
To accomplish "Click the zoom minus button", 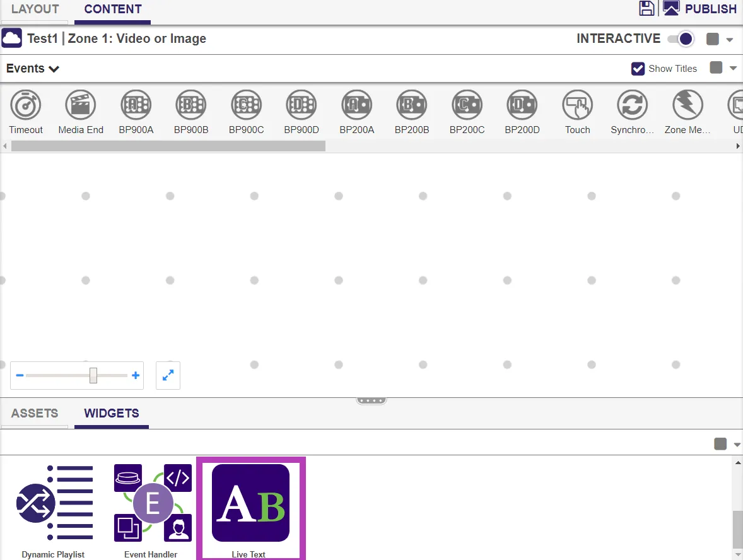I will (x=20, y=375).
